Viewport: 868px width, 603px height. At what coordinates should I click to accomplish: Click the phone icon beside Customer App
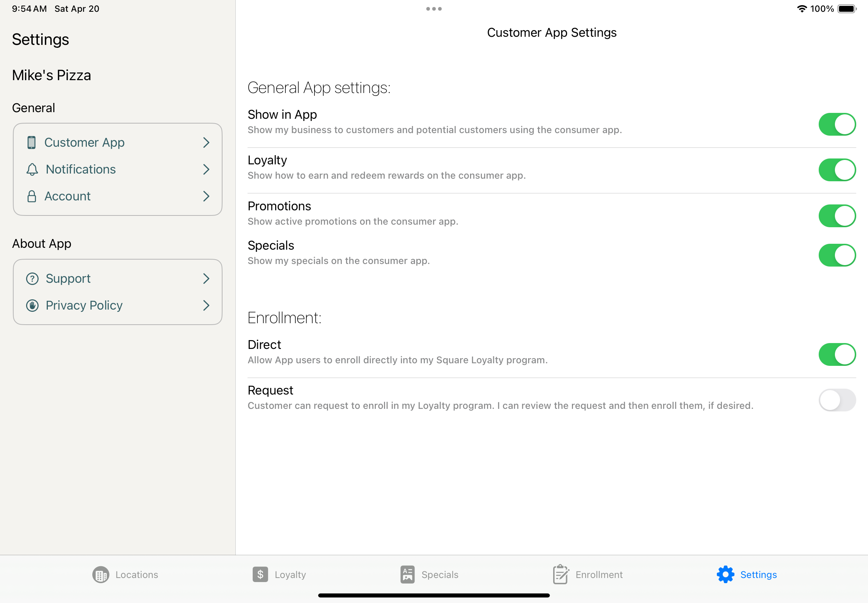(32, 142)
